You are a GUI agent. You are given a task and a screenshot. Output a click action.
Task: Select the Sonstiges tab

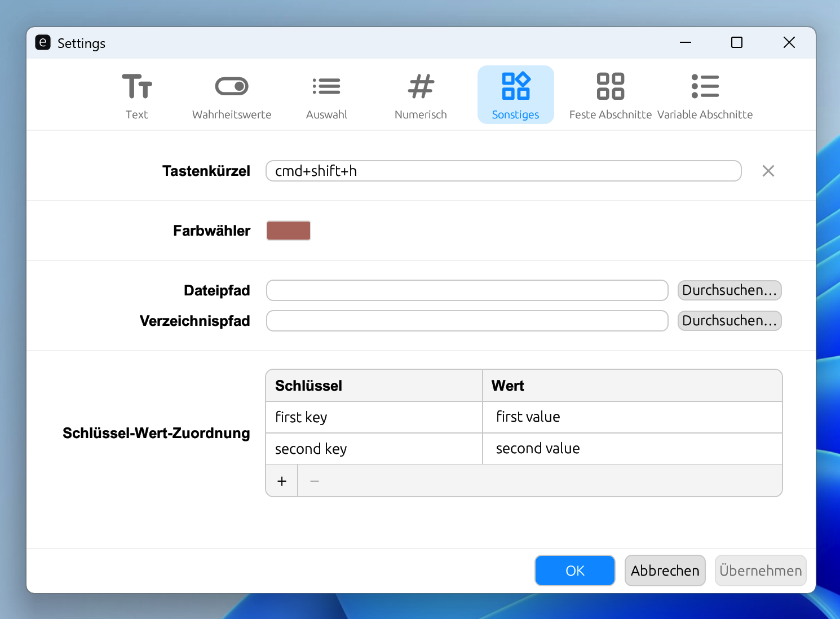516,95
